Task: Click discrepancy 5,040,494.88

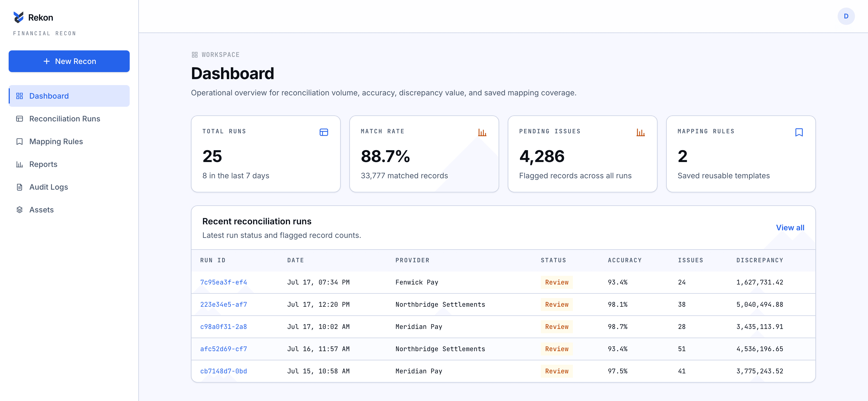Action: coord(759,304)
